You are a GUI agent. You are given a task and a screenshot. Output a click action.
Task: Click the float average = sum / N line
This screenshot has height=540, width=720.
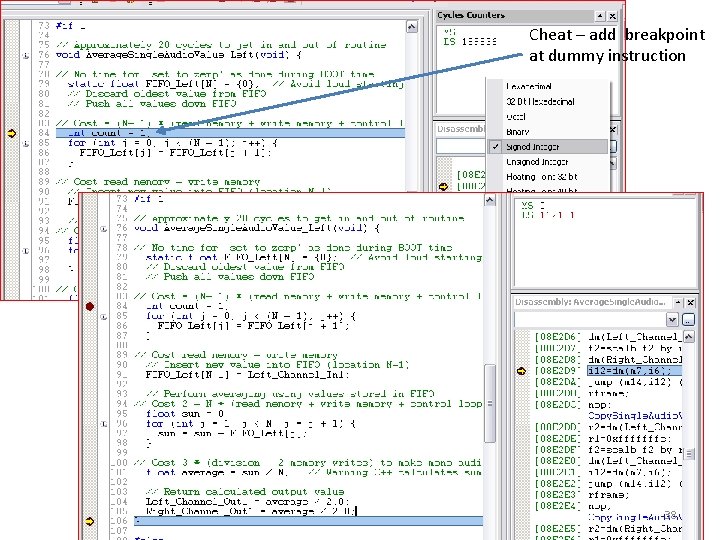218,472
